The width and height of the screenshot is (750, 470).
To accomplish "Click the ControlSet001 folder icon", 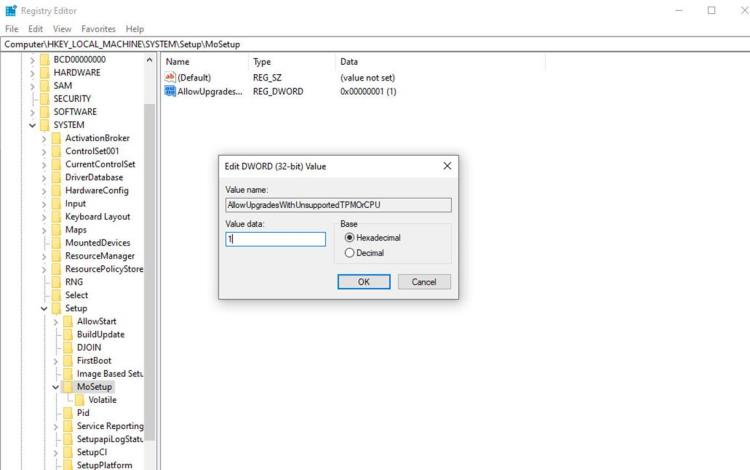I will coord(56,151).
